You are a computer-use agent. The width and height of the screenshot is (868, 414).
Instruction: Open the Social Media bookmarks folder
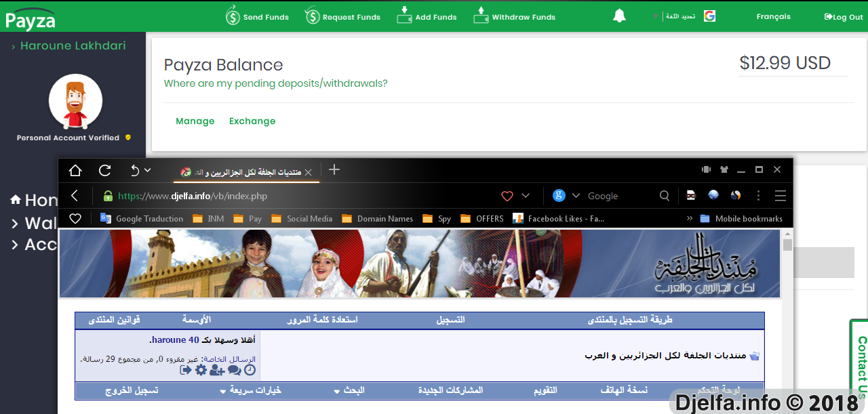point(301,219)
